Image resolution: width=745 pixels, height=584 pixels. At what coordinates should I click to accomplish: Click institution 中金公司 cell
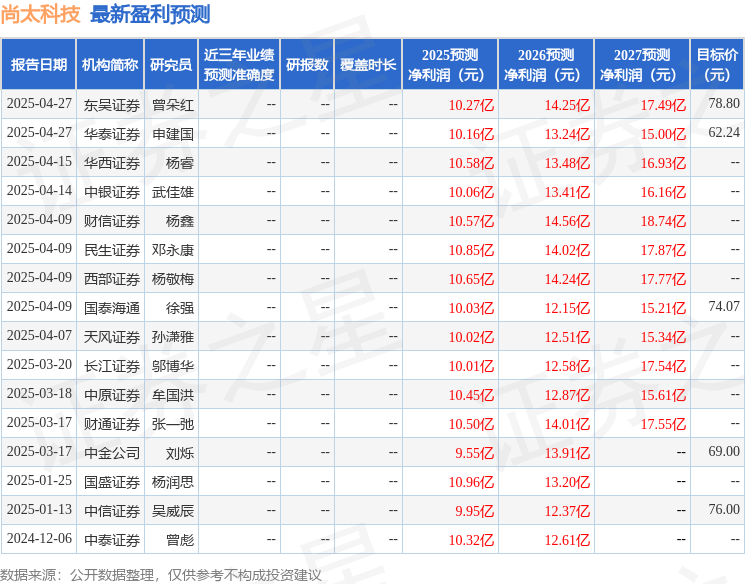click(112, 453)
